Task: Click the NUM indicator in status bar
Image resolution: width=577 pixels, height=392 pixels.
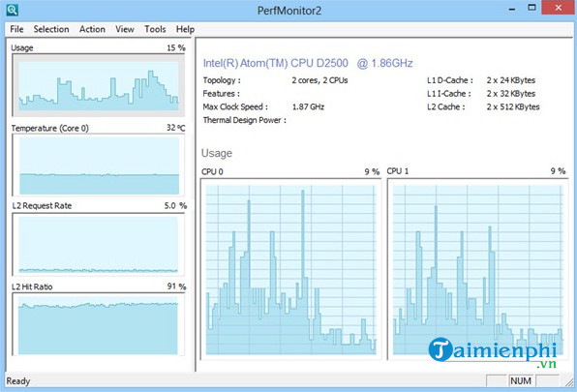Action: 521,380
